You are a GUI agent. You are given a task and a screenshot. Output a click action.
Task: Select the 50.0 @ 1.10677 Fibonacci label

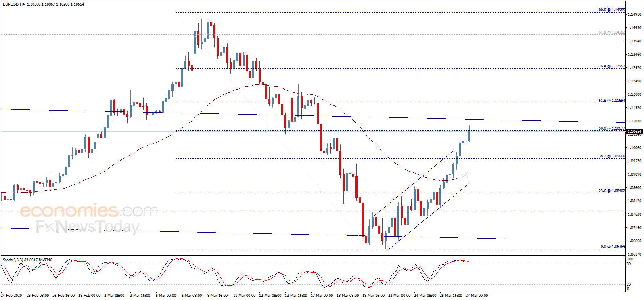pos(612,128)
